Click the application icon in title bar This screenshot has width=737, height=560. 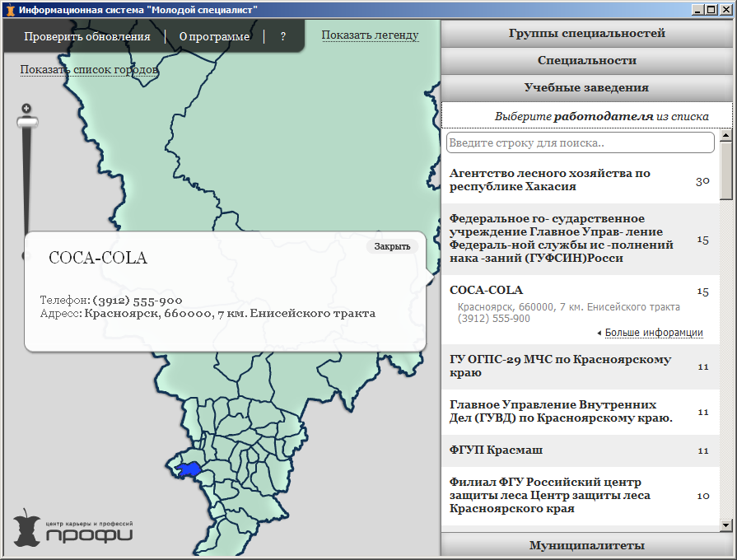click(11, 10)
